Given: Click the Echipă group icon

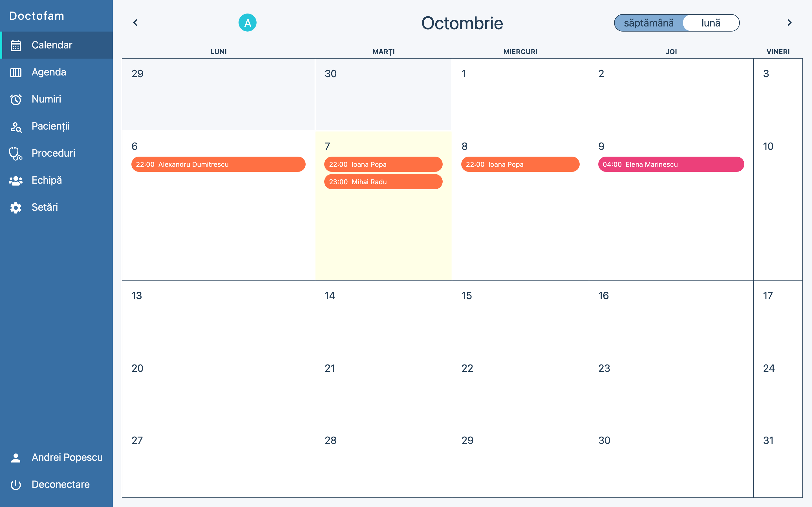Looking at the screenshot, I should [16, 181].
